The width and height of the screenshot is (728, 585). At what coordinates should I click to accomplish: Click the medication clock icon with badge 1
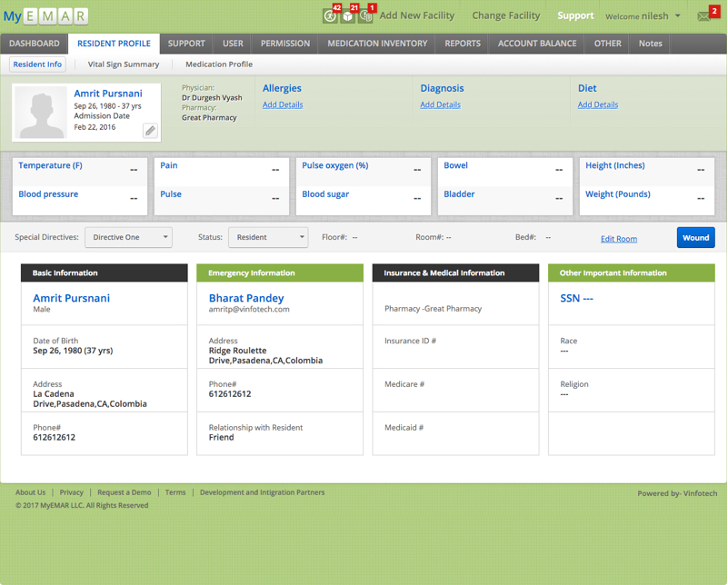click(365, 15)
